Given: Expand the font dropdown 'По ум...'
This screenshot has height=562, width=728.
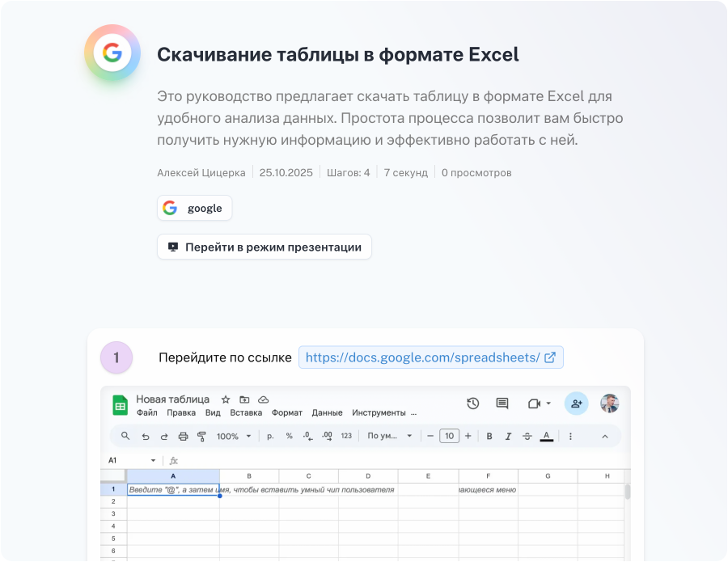Looking at the screenshot, I should tap(390, 436).
